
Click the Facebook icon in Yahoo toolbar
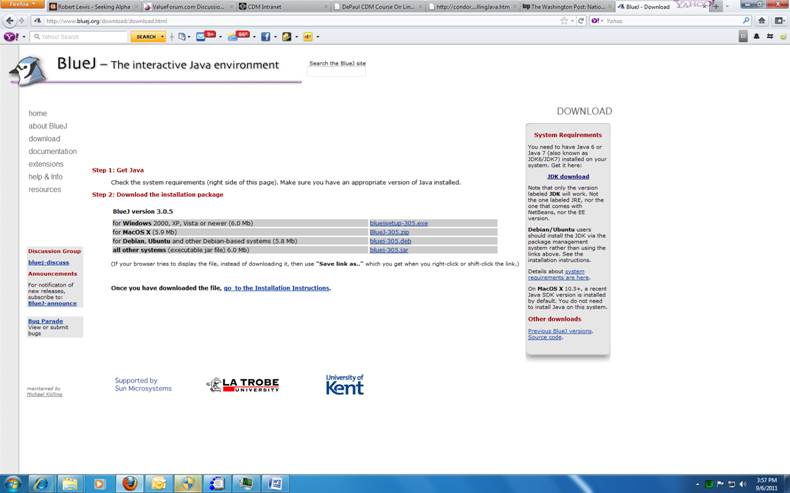pyautogui.click(x=265, y=37)
